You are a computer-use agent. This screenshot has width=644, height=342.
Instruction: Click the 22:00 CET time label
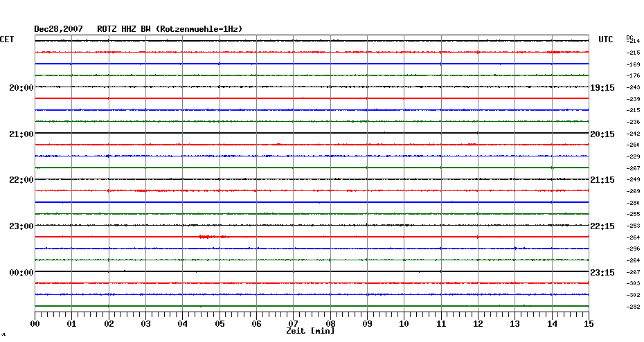click(x=21, y=180)
